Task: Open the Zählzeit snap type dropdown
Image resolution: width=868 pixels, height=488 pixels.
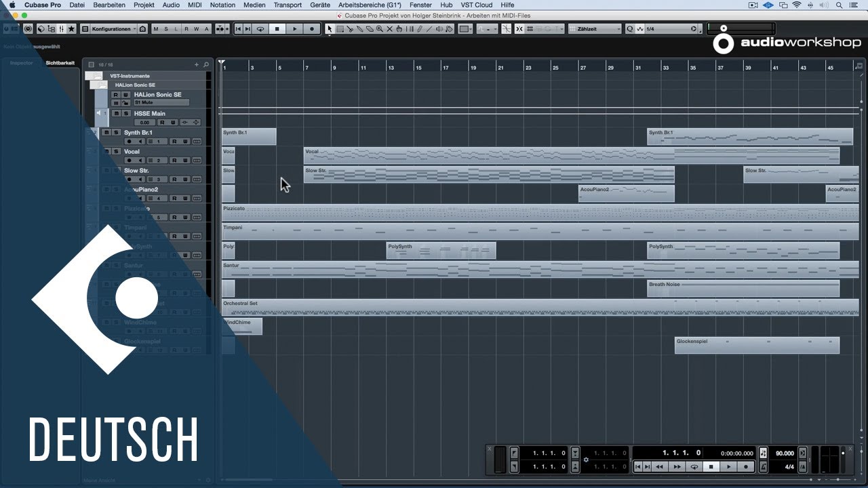Action: coord(595,29)
